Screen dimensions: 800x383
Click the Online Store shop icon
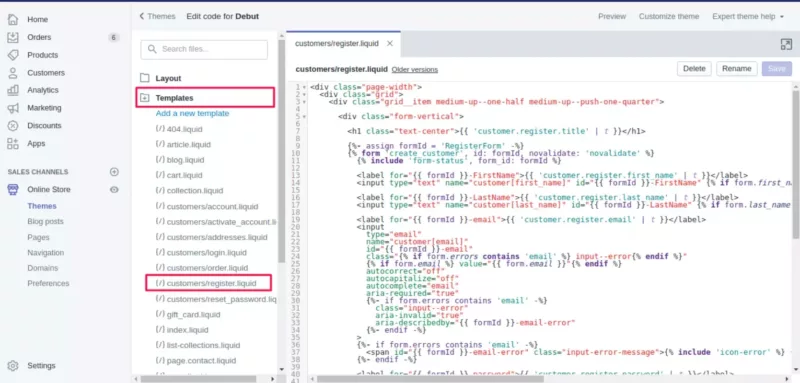click(13, 190)
